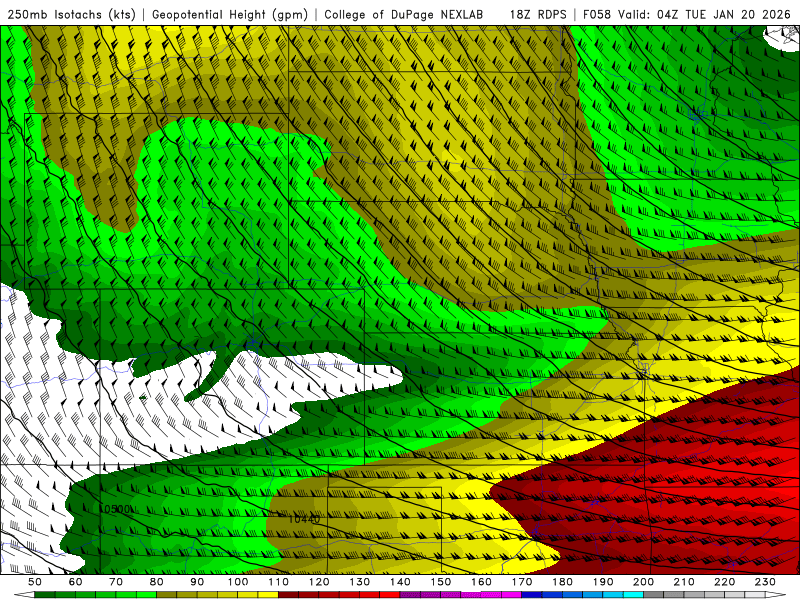800x600 pixels.
Task: Click the 220 value on the legend
Action: (x=725, y=582)
